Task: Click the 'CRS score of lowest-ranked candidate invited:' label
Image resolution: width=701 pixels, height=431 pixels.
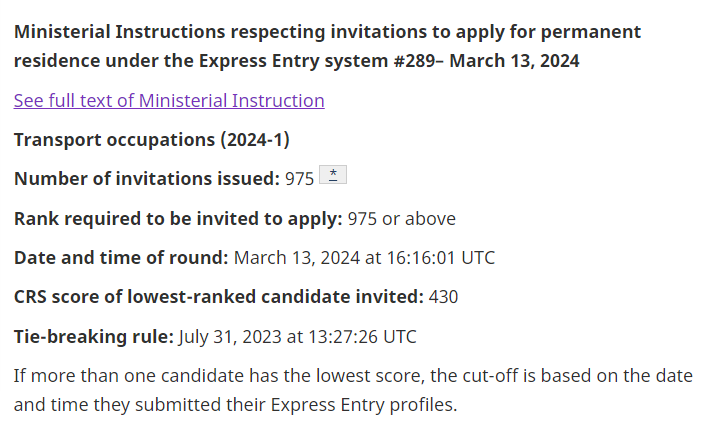Action: [x=219, y=297]
